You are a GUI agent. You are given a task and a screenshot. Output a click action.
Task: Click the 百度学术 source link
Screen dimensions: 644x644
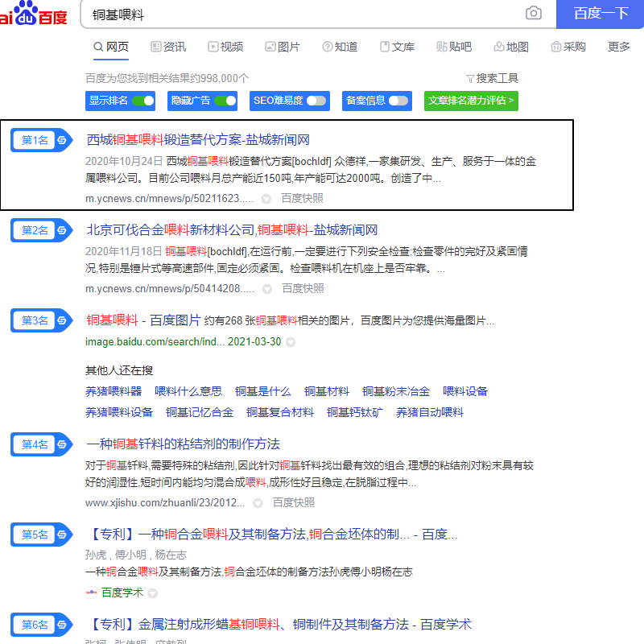click(122, 592)
